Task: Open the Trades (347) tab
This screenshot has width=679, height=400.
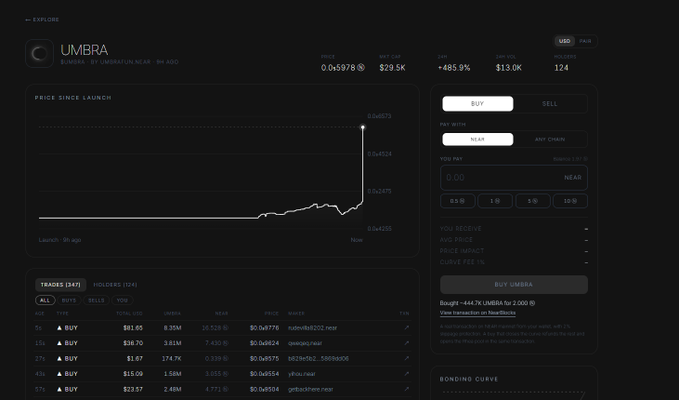Action: 61,284
